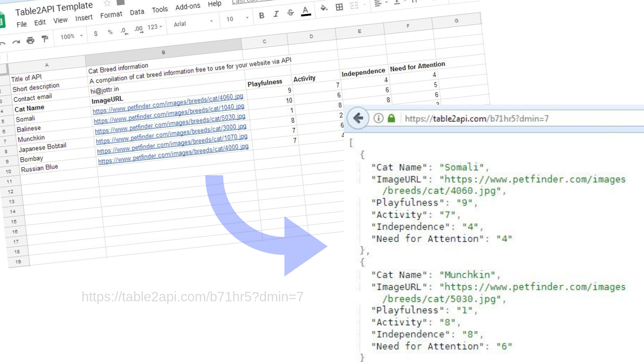
Task: Click the browser back arrow button
Action: 358,118
